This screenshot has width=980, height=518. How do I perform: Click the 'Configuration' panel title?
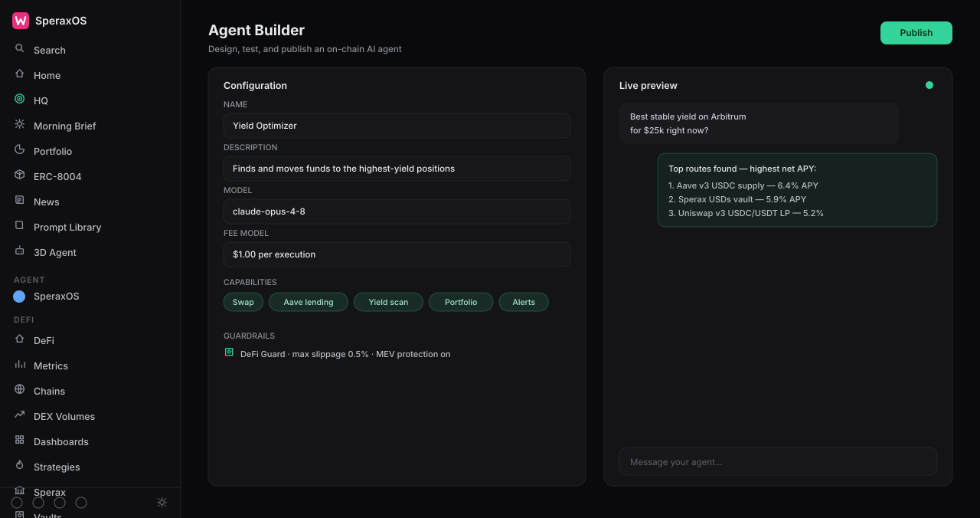click(255, 86)
